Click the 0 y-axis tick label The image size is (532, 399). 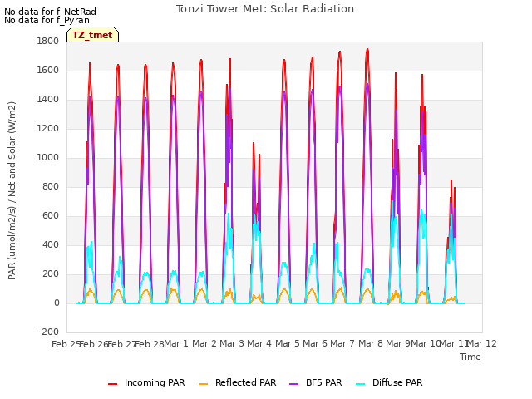tap(57, 303)
